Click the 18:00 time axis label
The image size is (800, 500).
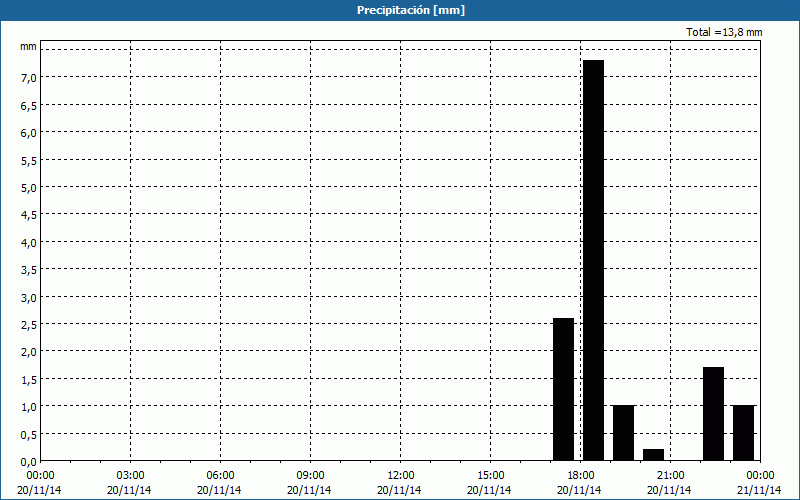(x=581, y=476)
